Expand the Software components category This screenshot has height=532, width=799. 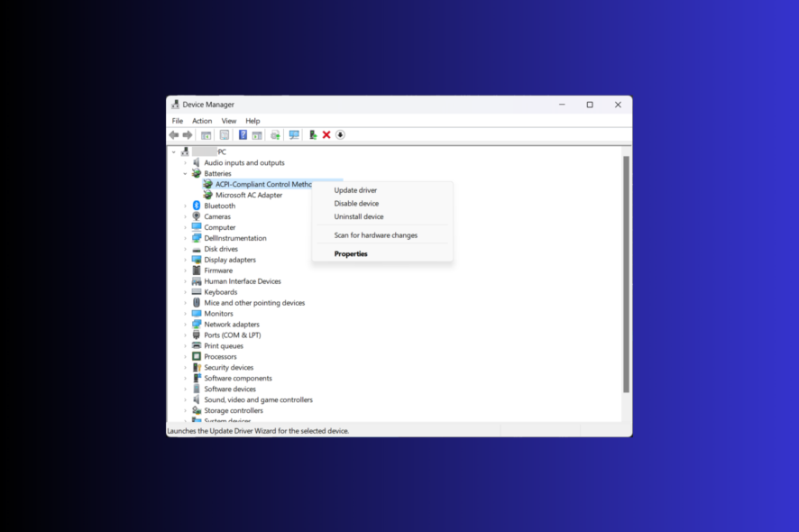pos(185,378)
